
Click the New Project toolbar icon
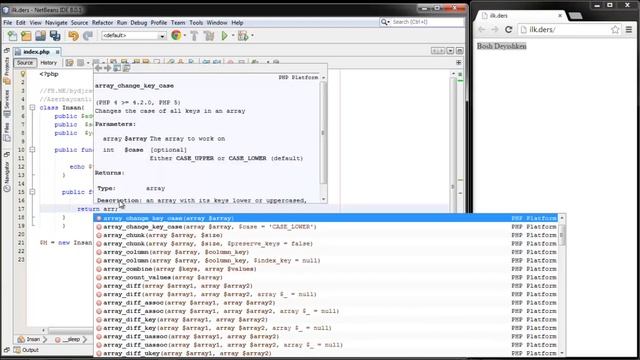pyautogui.click(x=26, y=36)
